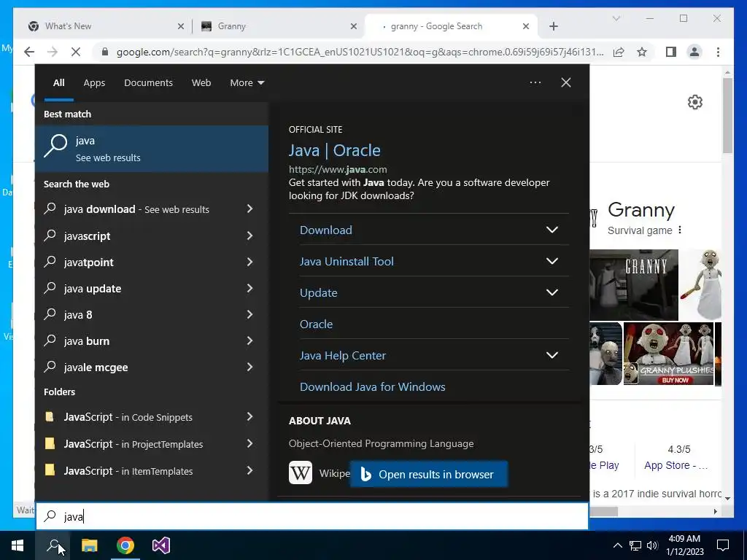Screen dimensions: 747x560
Task: Open the Windows Start menu
Action: tap(18, 545)
